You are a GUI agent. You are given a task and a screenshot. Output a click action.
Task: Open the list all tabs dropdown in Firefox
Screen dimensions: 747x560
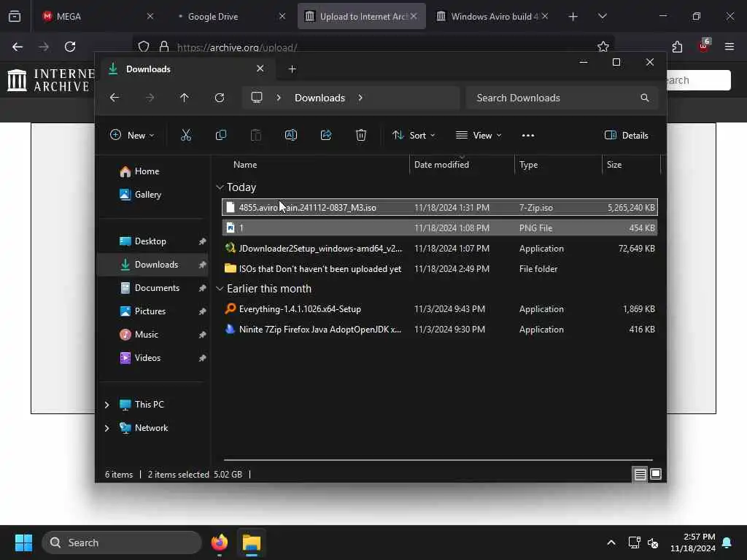602,16
